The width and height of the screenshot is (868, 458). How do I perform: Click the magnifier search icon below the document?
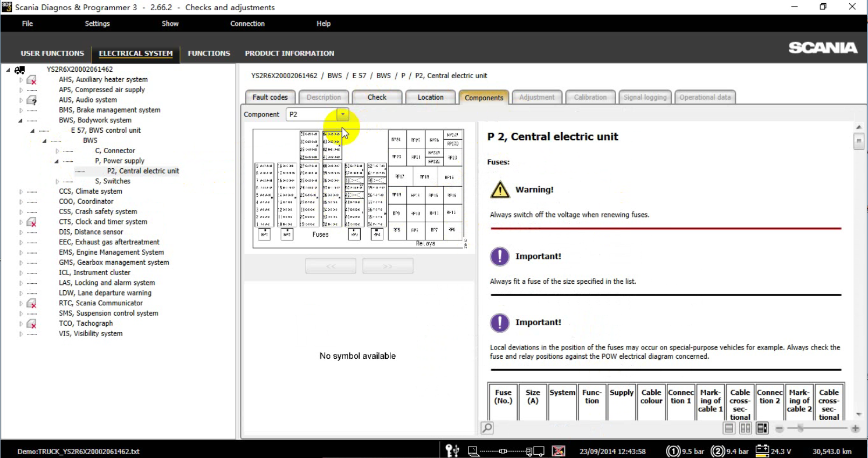[487, 428]
